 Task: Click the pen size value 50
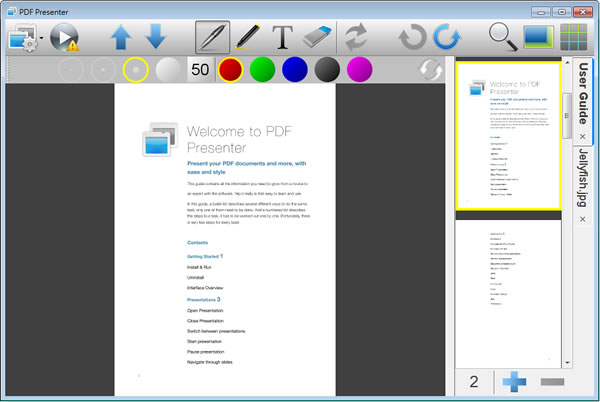[x=200, y=70]
